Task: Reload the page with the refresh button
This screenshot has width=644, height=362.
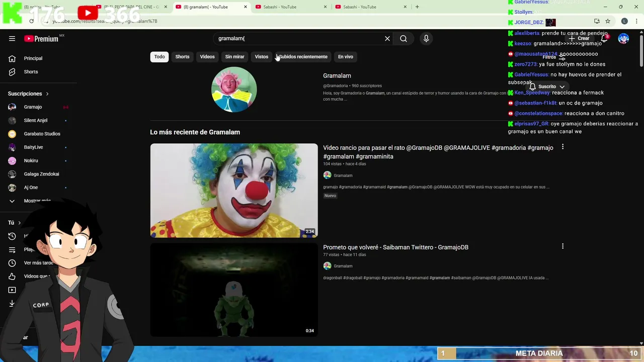Action: pyautogui.click(x=31, y=21)
